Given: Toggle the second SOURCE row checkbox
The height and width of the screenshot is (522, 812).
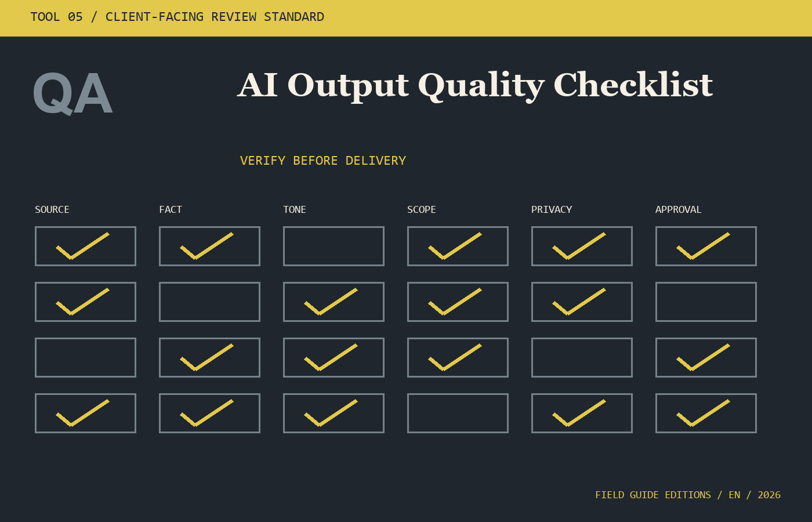Looking at the screenshot, I should point(85,302).
